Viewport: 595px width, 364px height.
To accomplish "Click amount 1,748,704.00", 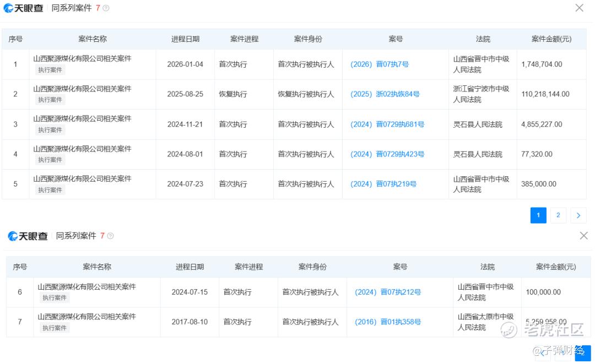I will pos(542,64).
